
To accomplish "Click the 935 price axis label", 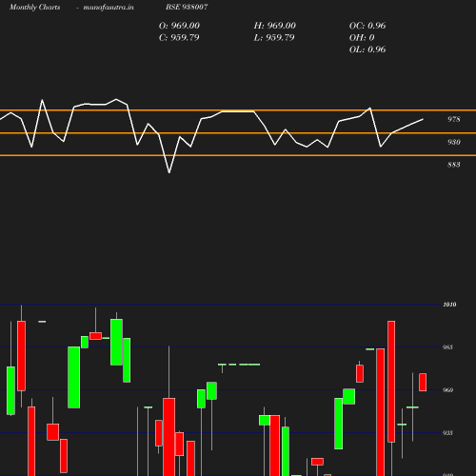I will tap(447, 433).
